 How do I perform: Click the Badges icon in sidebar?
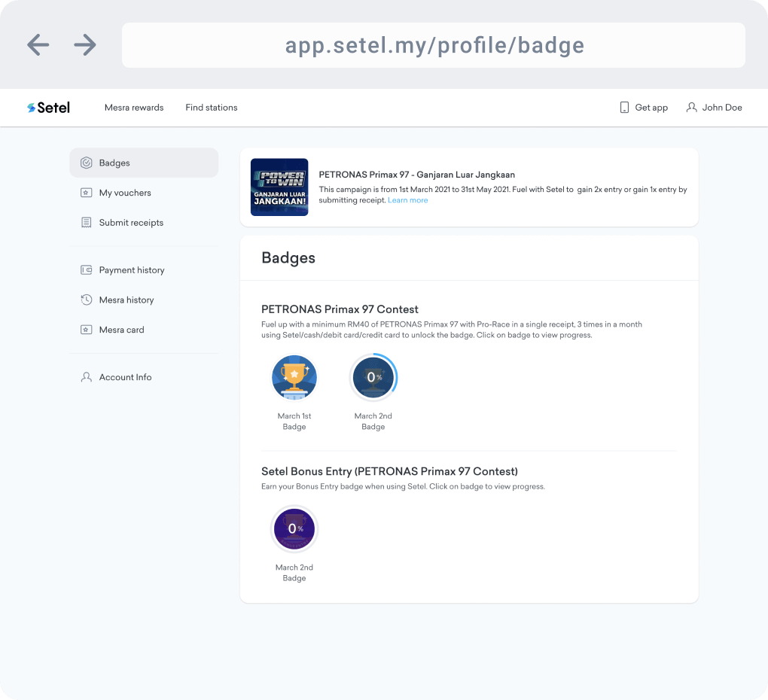[86, 163]
